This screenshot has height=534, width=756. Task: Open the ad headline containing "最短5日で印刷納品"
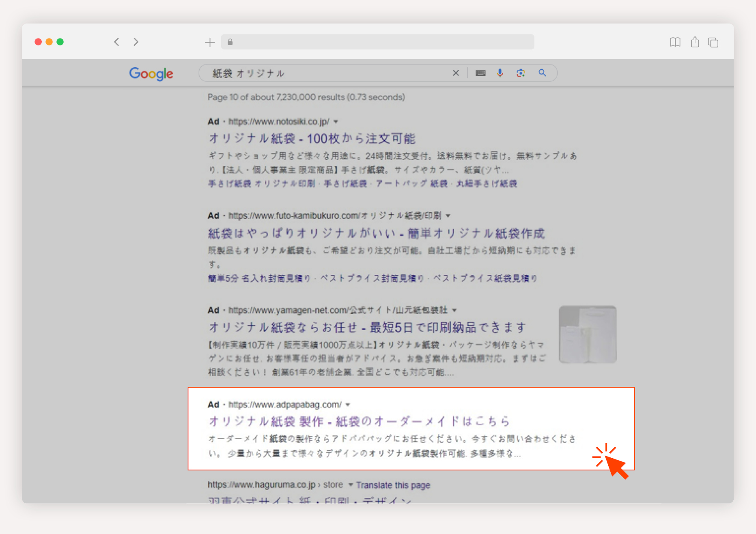(x=367, y=327)
